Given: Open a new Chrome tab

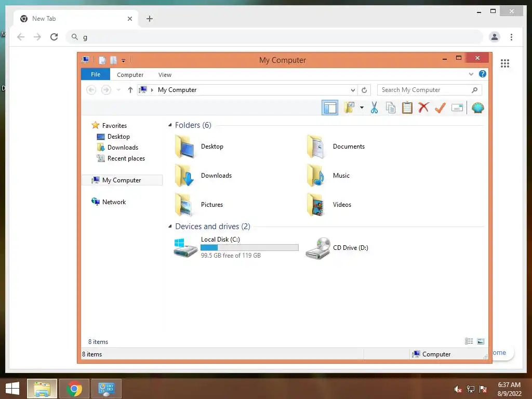Looking at the screenshot, I should [149, 19].
